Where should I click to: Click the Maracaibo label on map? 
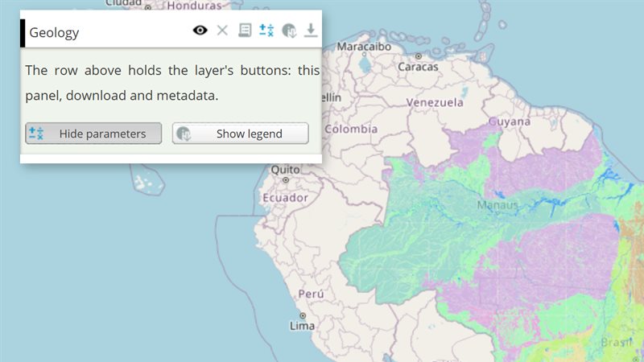point(364,47)
